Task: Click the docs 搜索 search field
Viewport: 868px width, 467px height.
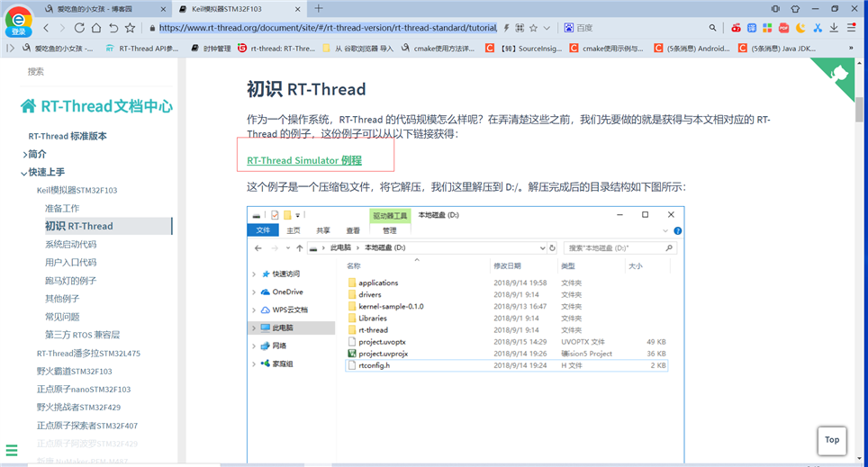Action: click(x=97, y=71)
